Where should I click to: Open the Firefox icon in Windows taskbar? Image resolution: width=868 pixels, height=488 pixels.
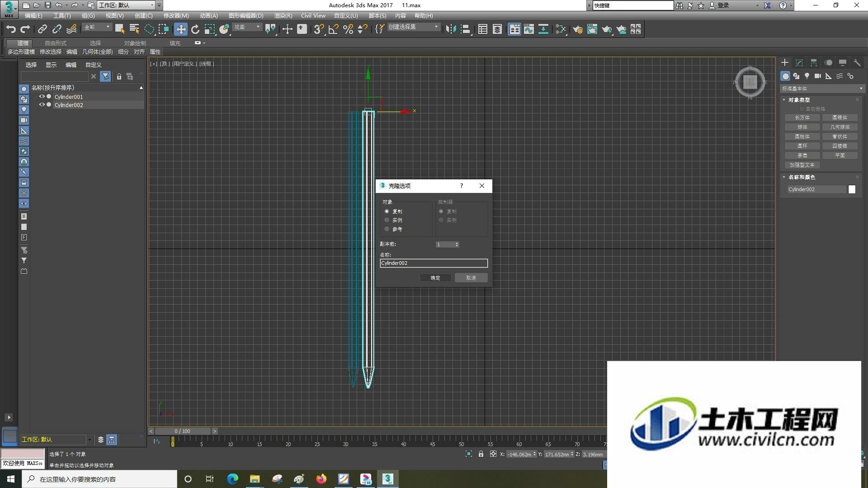[321, 479]
